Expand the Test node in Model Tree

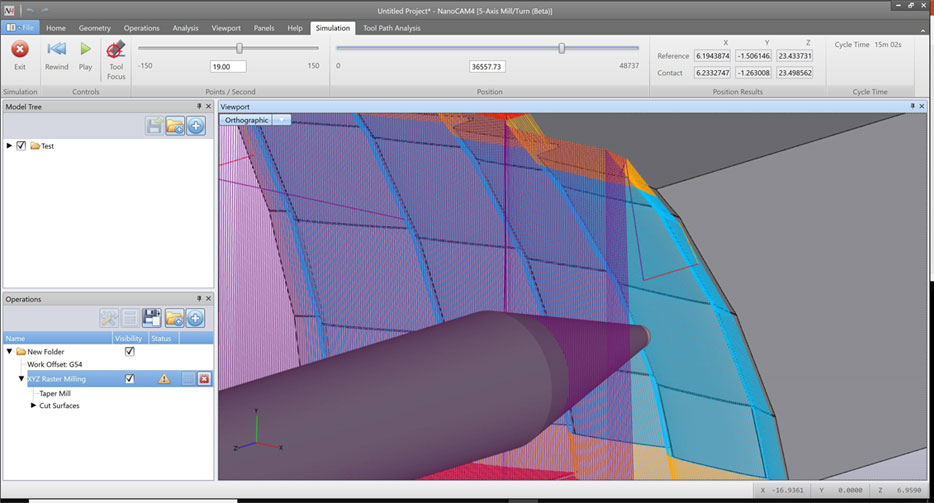coord(10,146)
